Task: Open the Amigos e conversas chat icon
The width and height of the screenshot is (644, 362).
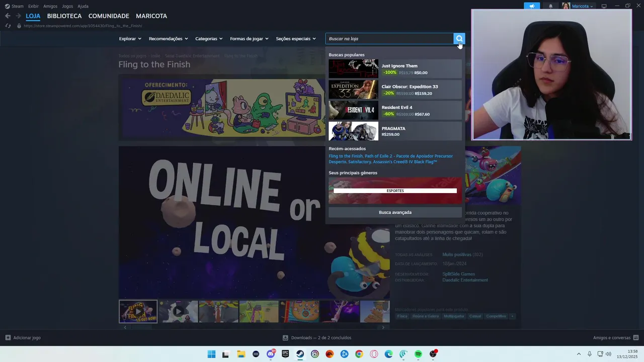Action: pyautogui.click(x=636, y=338)
